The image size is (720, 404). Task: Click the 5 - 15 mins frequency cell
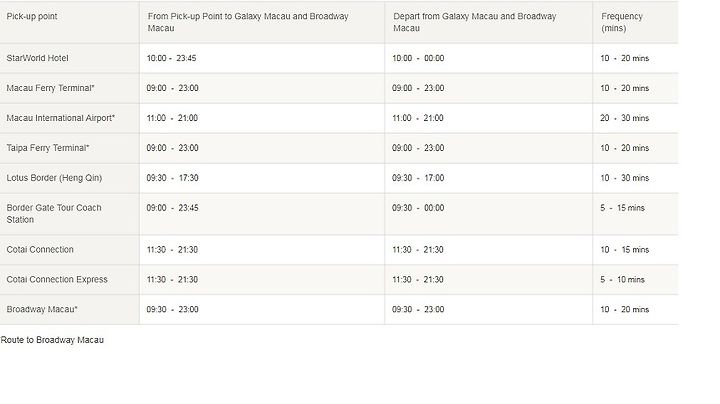[622, 208]
